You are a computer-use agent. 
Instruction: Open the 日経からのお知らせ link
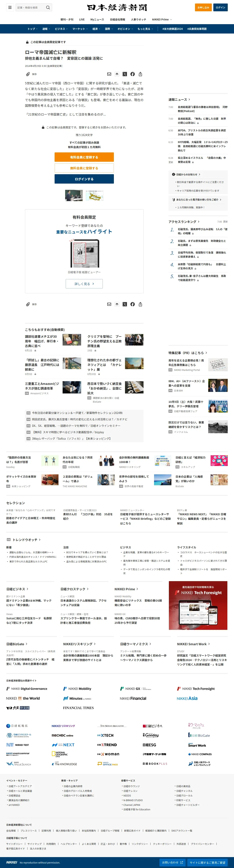(188, 174)
